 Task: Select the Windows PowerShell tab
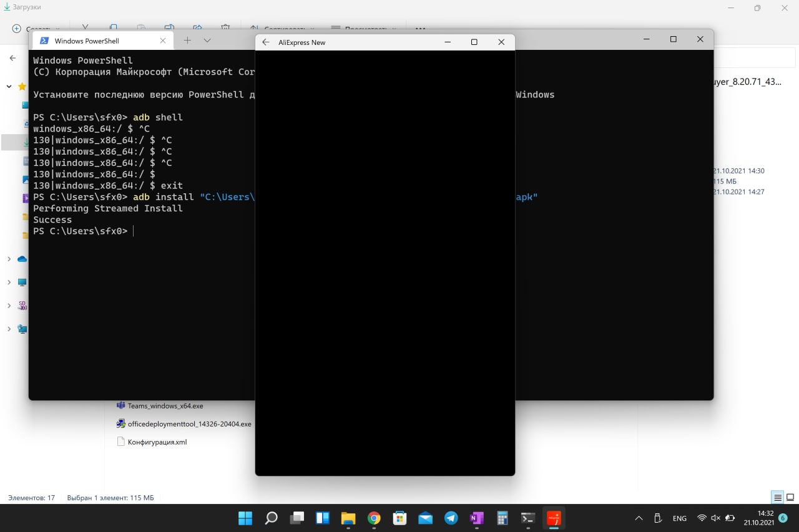tap(103, 41)
